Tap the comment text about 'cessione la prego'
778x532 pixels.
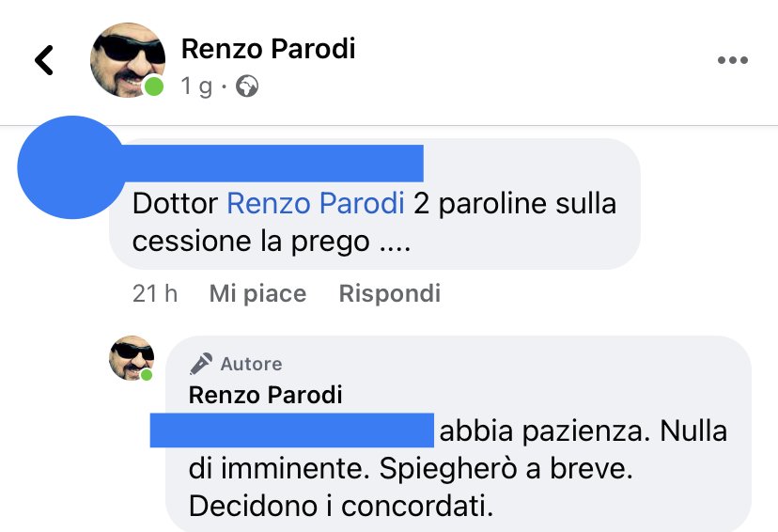coord(271,242)
